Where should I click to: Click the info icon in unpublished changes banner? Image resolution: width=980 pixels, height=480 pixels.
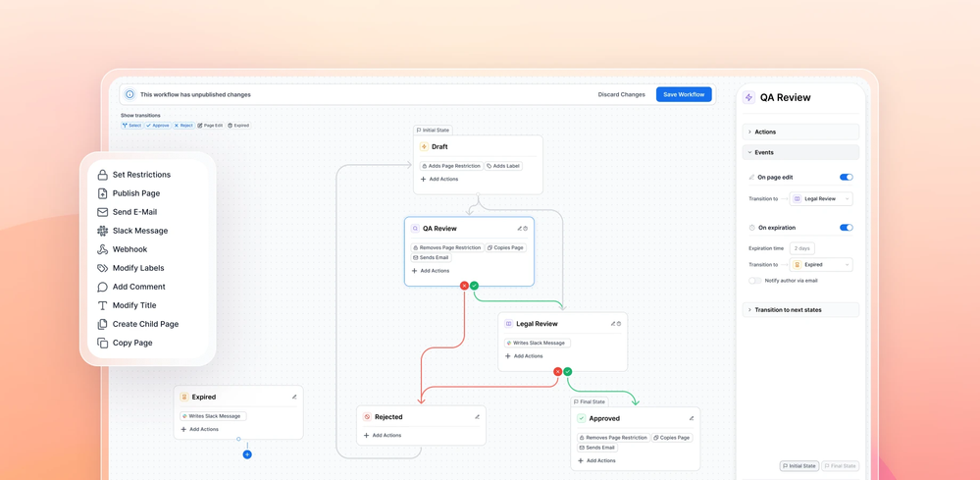[x=130, y=94]
